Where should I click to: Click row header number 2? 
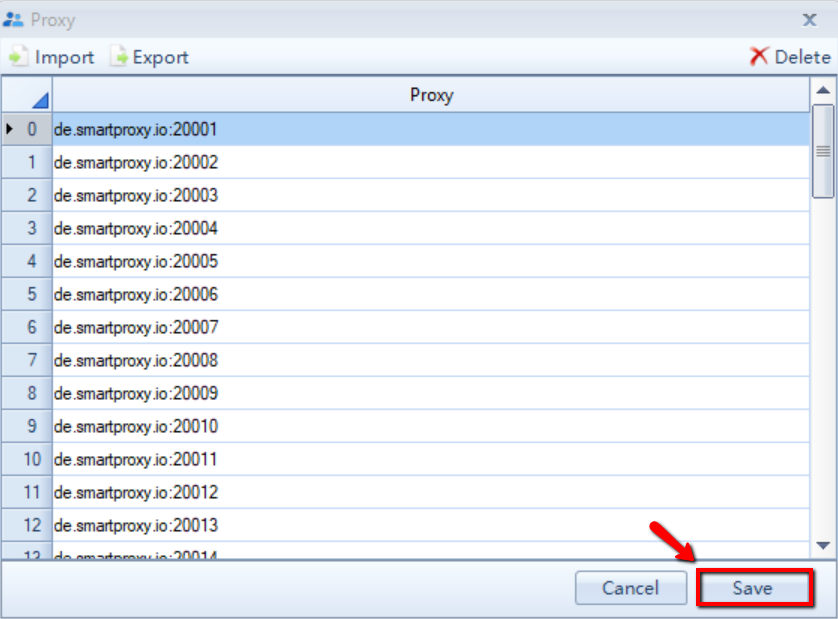tap(27, 196)
